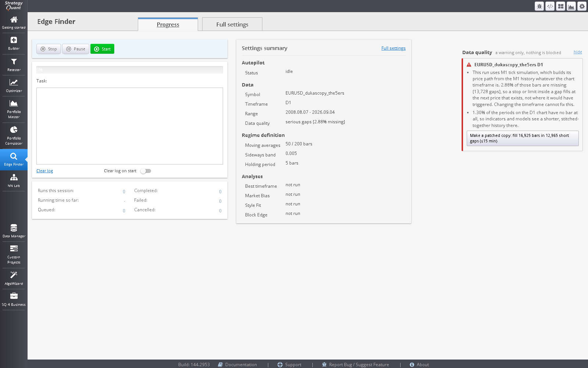Toggle Clear log on start switch
Screen dimensions: 588x368
(x=146, y=171)
